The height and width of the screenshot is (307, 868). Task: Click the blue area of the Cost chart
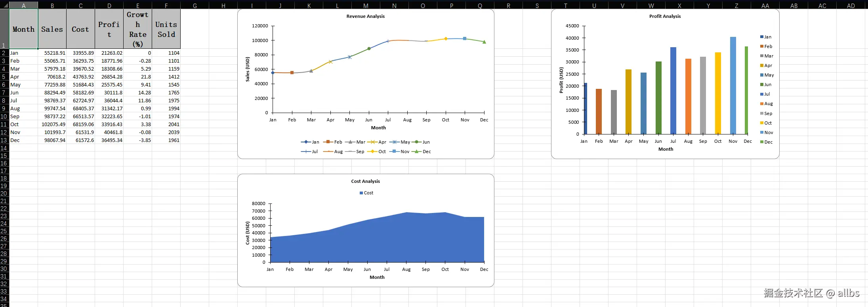coord(376,242)
